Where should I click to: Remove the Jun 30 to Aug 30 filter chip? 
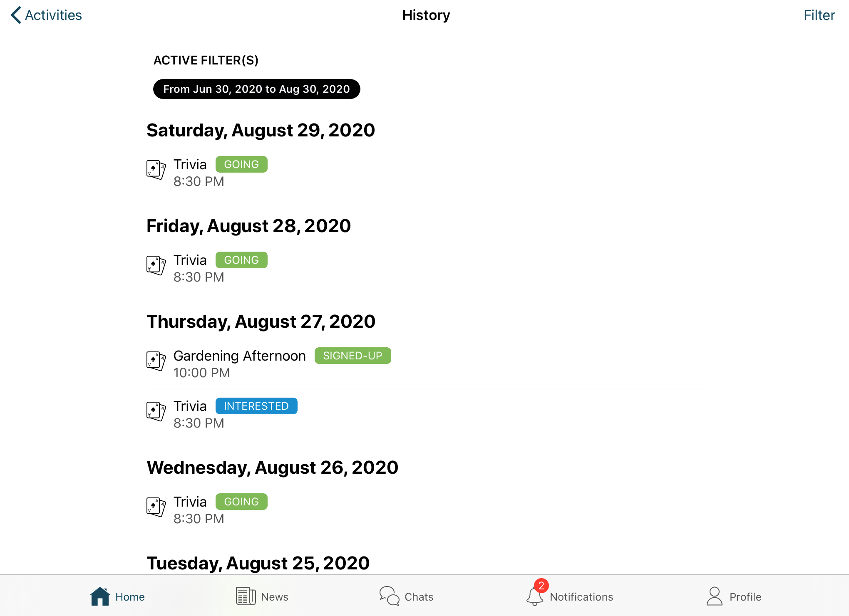coord(256,89)
